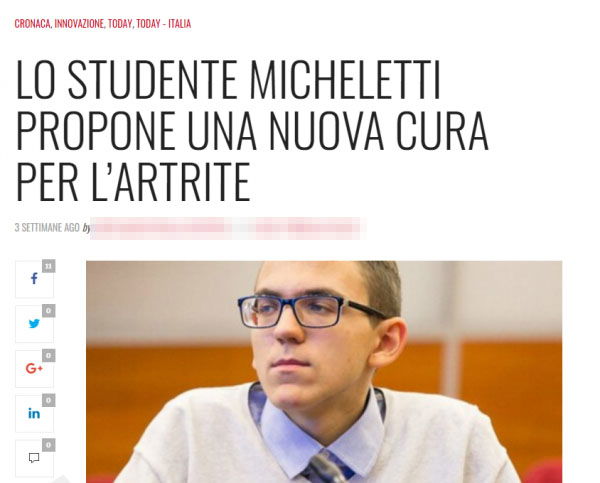
Task: Click the article headline about Micheletti
Action: [253, 130]
